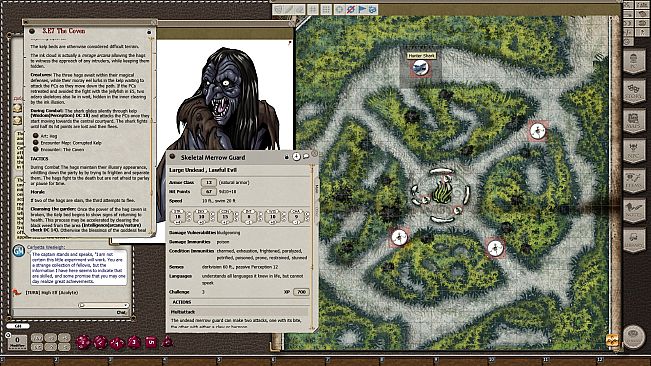Toggle the dotted grid map toolbar icon

pos(326,9)
